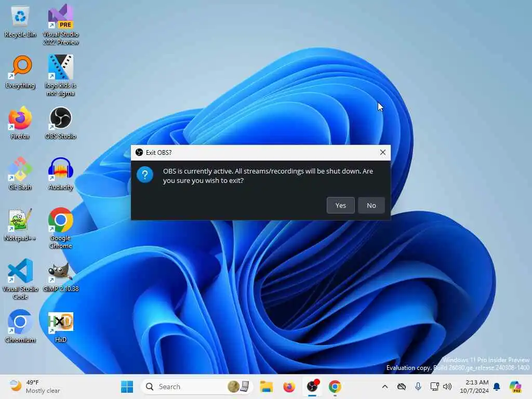
Task: Open Visual Studio 2022 Preview shortcut
Action: pos(61,24)
